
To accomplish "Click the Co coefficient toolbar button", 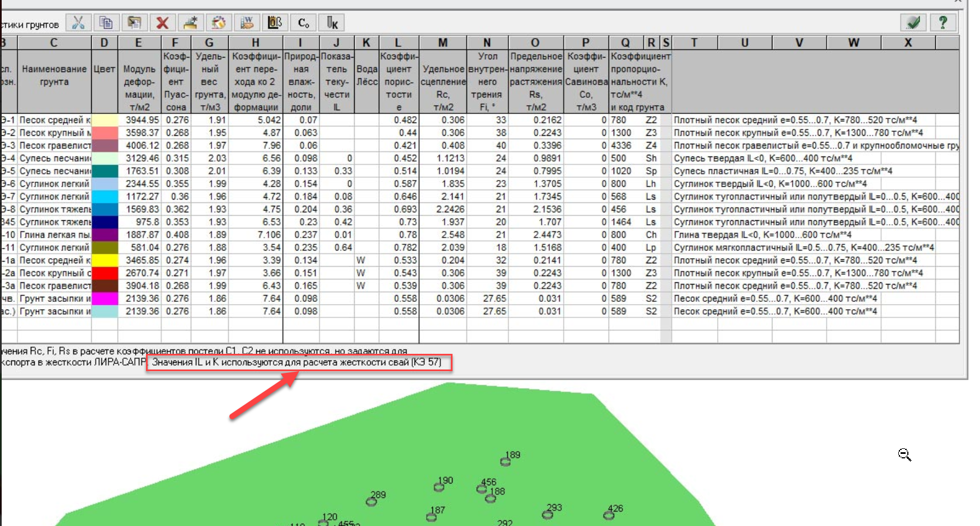I will 303,23.
